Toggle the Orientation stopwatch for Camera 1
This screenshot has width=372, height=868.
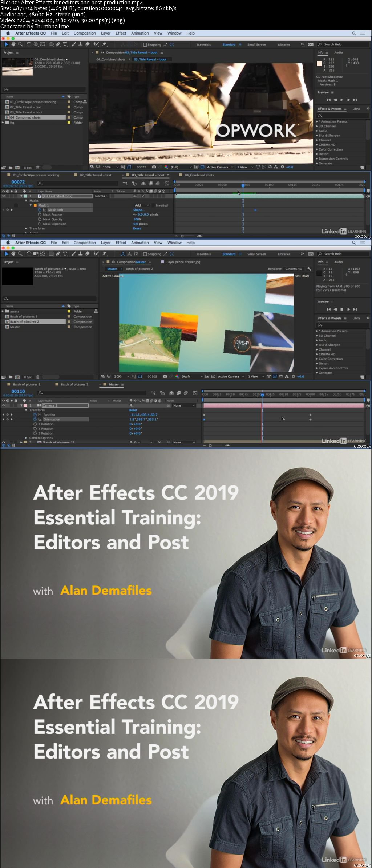(x=35, y=419)
